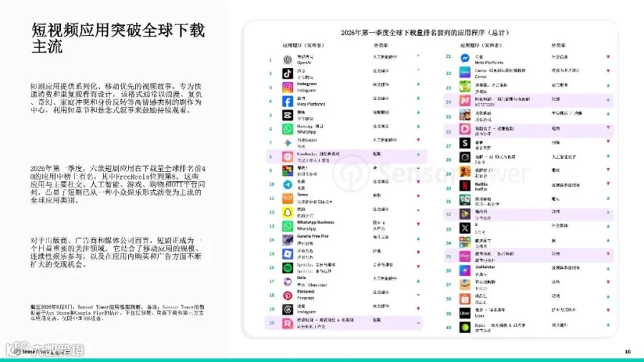
Task: Click the footnote starting with 截至2026年6月5日
Action: click(x=117, y=313)
